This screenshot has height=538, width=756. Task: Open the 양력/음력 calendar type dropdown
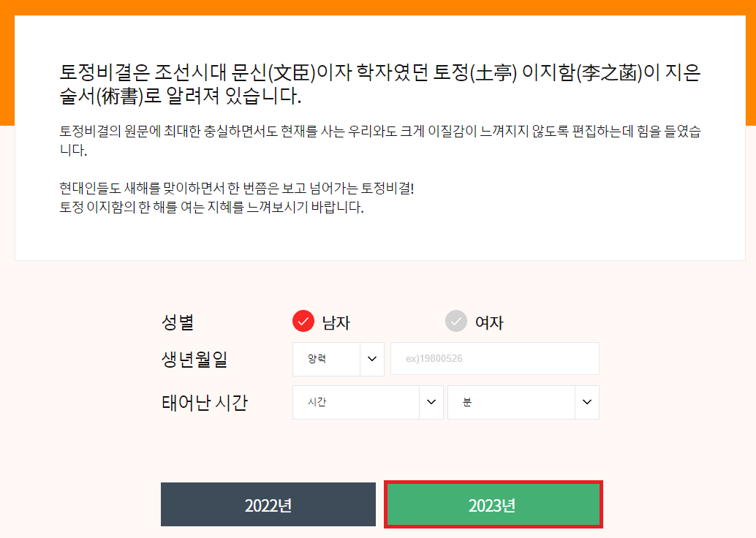pyautogui.click(x=339, y=359)
